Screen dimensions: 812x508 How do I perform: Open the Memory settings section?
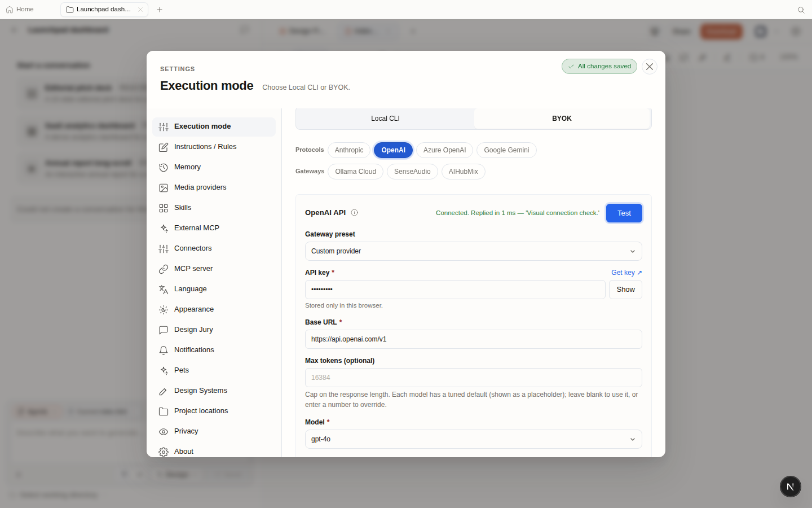pos(214,168)
